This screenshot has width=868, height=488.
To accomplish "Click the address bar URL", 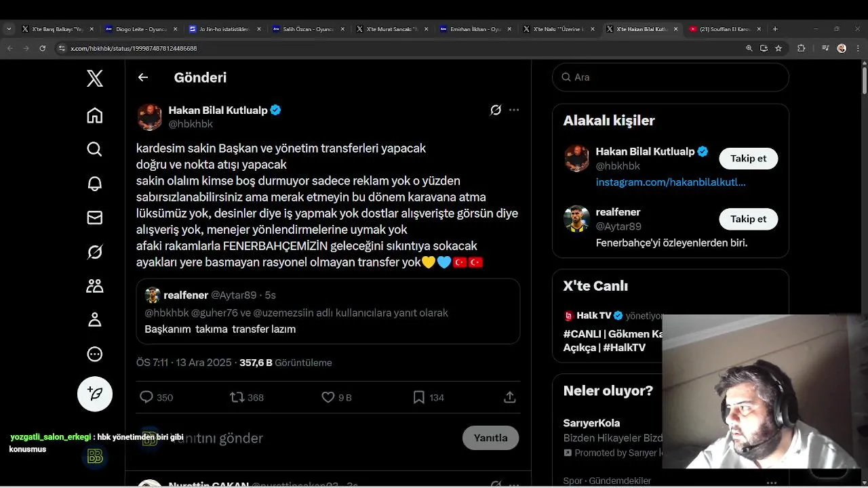I will coord(134,49).
